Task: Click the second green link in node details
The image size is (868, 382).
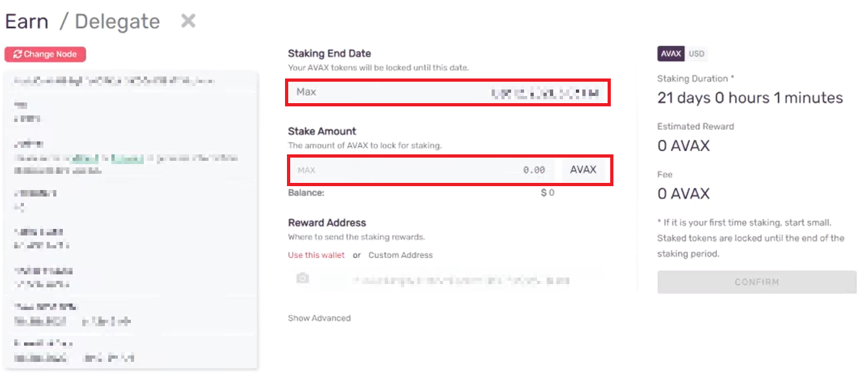Action: (127, 158)
